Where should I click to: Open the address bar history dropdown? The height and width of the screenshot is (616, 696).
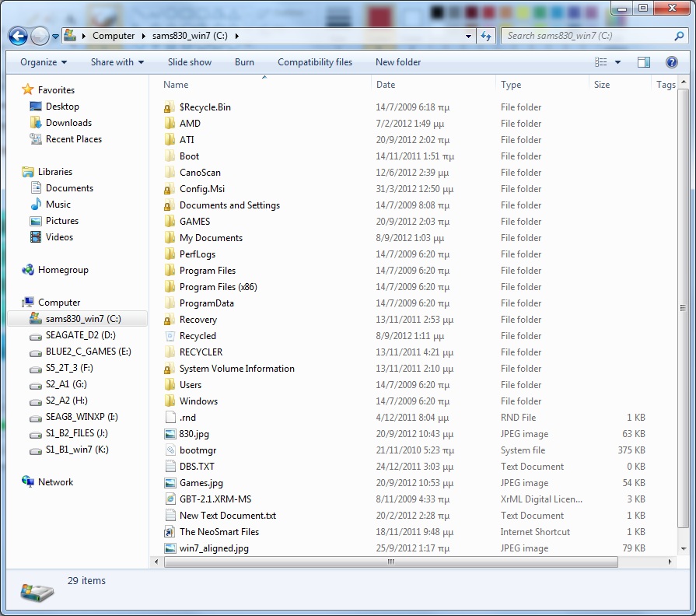(468, 36)
